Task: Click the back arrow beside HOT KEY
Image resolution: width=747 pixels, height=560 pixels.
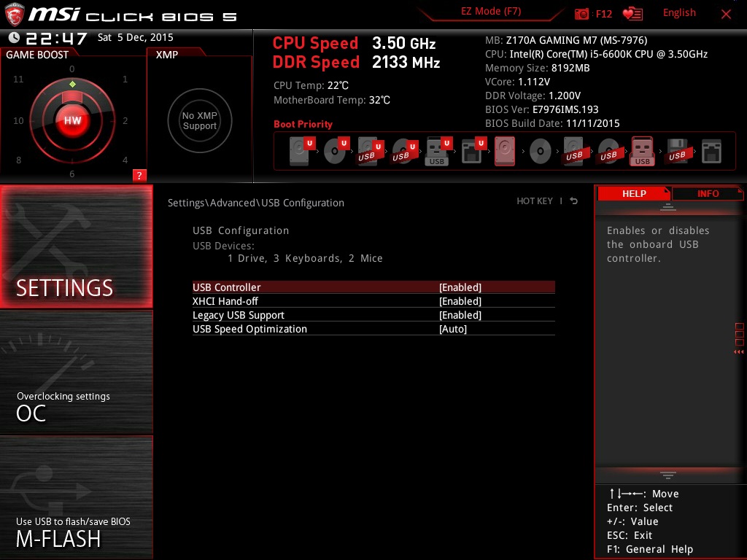Action: coord(574,201)
